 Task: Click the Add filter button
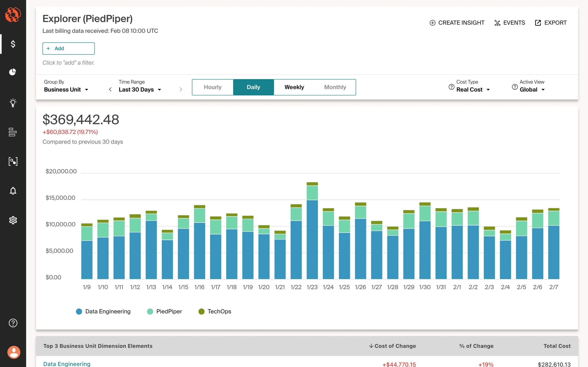coord(68,49)
